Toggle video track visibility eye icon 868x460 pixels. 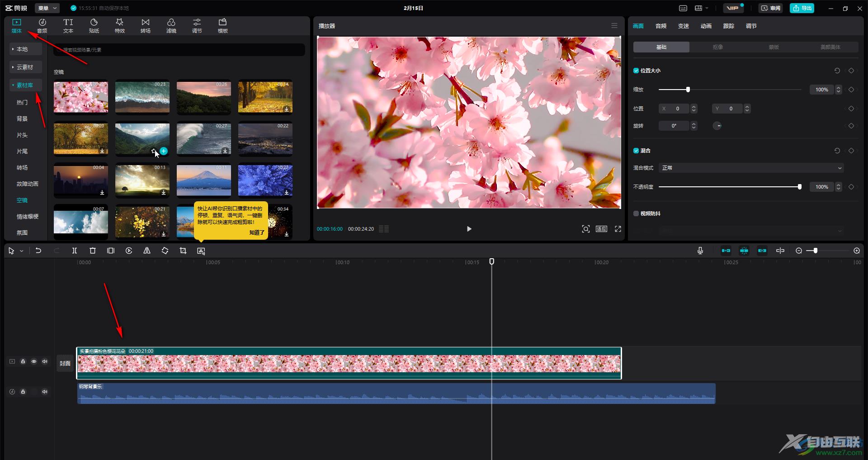[34, 361]
